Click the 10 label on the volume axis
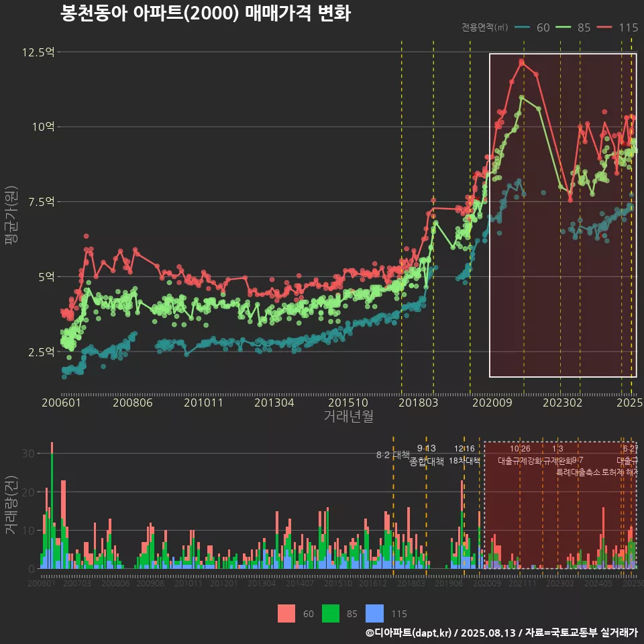This screenshot has width=644, height=644. pyautogui.click(x=28, y=531)
